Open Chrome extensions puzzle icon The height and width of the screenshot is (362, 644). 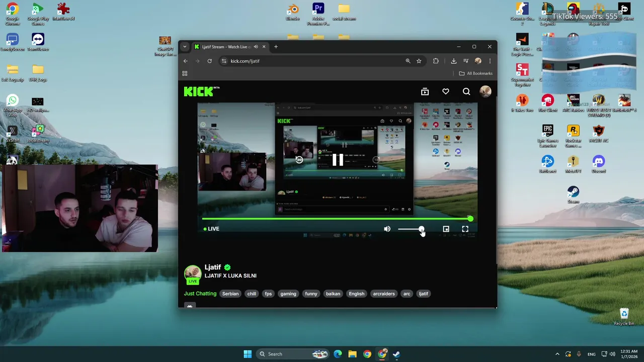[436, 61]
